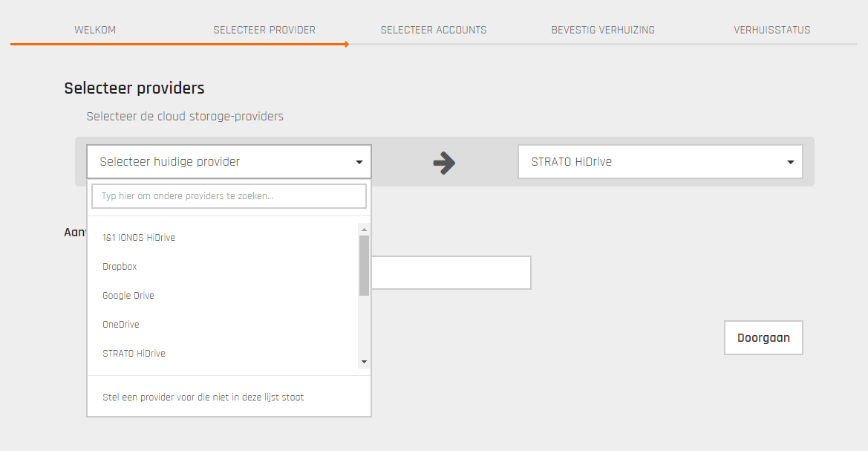The width and height of the screenshot is (868, 451).
Task: Choose Dropbox in the provider list
Action: point(120,267)
